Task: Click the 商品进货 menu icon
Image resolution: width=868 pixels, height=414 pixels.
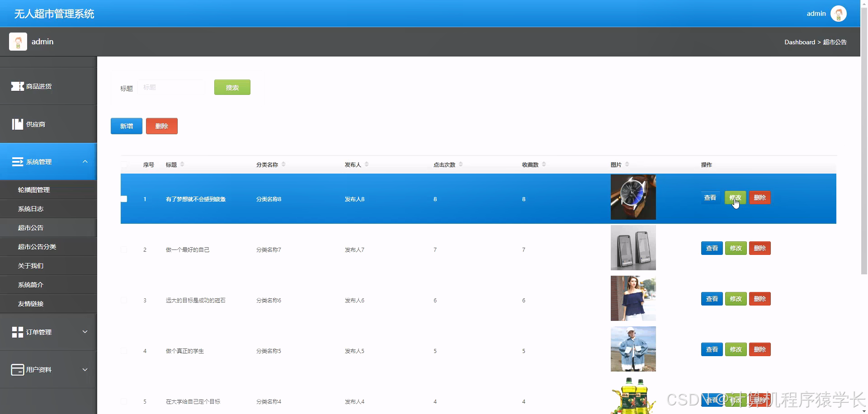Action: (17, 86)
